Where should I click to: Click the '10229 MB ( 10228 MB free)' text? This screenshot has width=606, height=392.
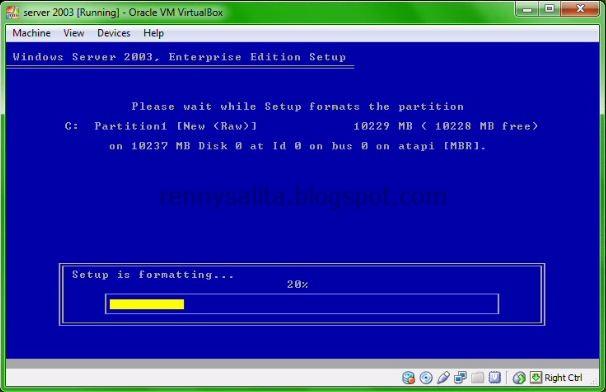[446, 126]
